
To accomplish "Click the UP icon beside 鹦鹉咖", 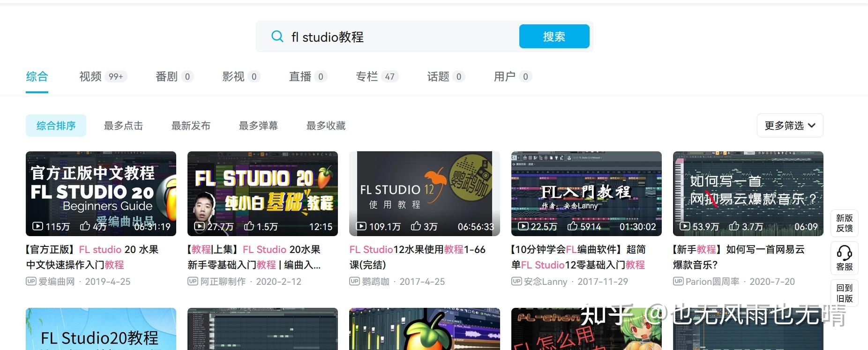I will click(354, 281).
